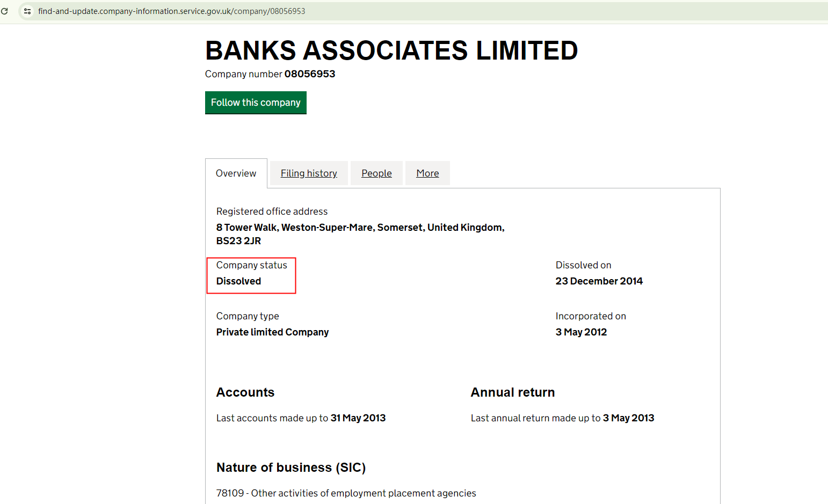
Task: Switch to the Filing history tab
Action: [309, 173]
